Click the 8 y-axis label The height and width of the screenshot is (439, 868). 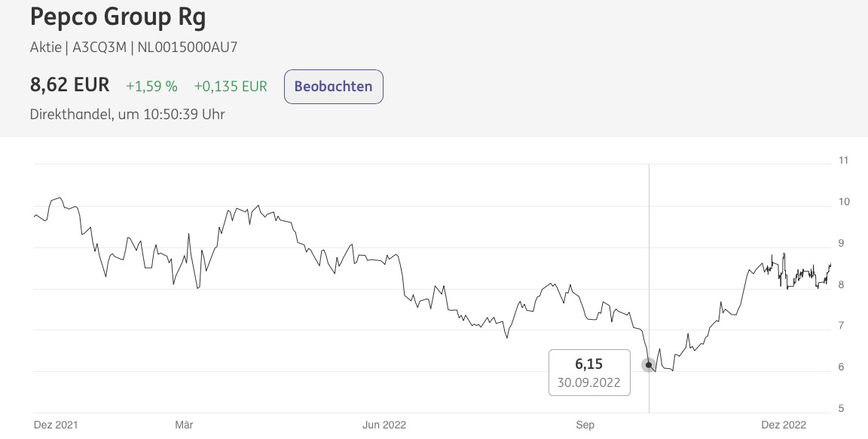(x=842, y=285)
